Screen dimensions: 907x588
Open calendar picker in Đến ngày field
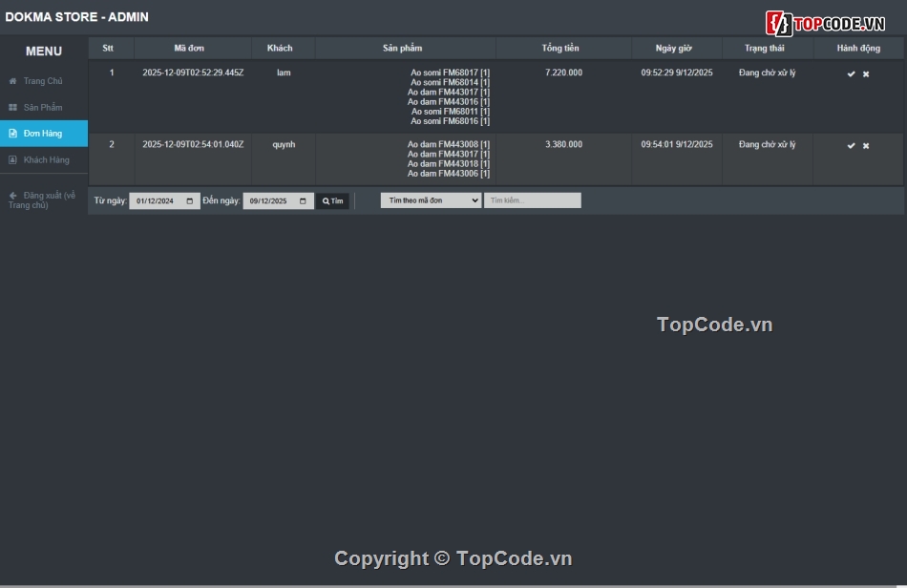pos(304,201)
